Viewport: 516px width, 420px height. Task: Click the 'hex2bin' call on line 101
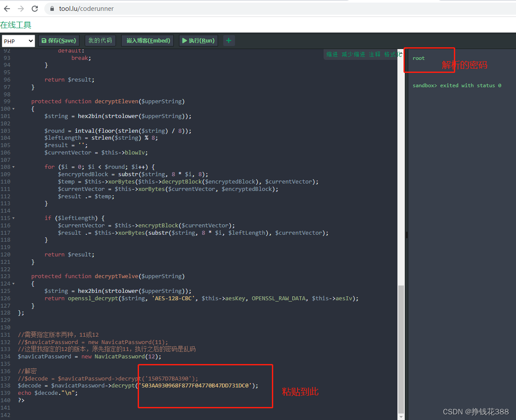click(x=89, y=116)
